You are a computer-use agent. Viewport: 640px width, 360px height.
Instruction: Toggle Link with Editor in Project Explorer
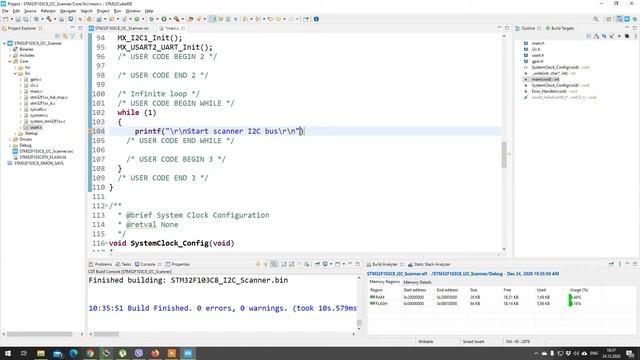65,36
